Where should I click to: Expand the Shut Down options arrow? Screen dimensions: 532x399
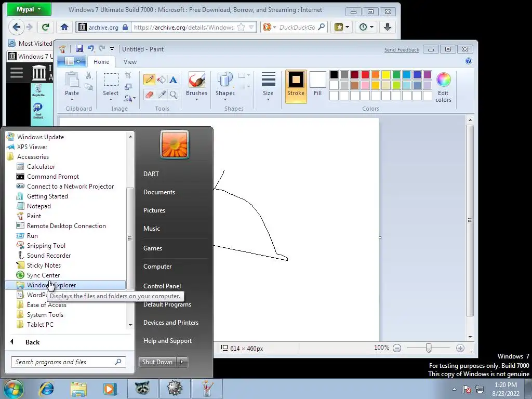click(x=182, y=362)
